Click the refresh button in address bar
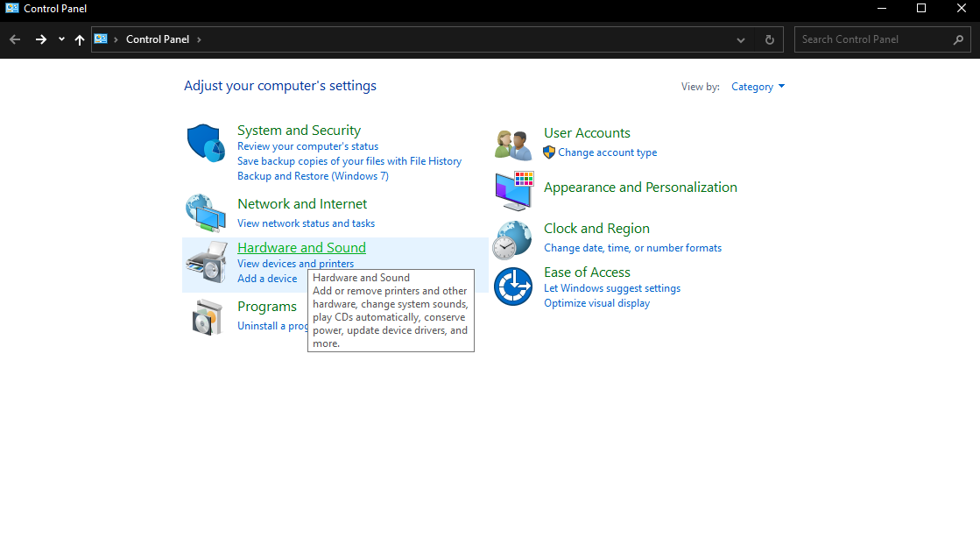The height and width of the screenshot is (545, 980). 770,39
